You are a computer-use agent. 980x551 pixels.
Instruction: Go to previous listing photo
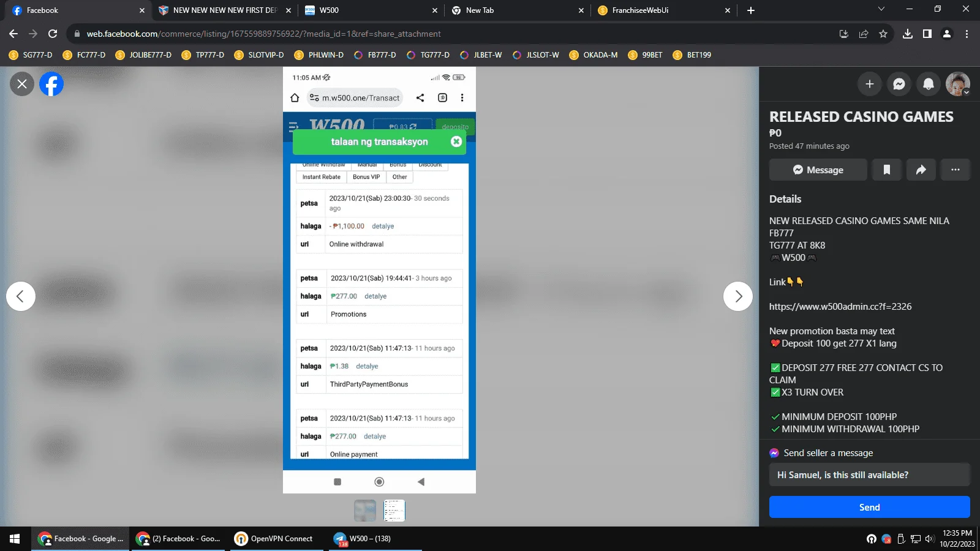pos(21,296)
